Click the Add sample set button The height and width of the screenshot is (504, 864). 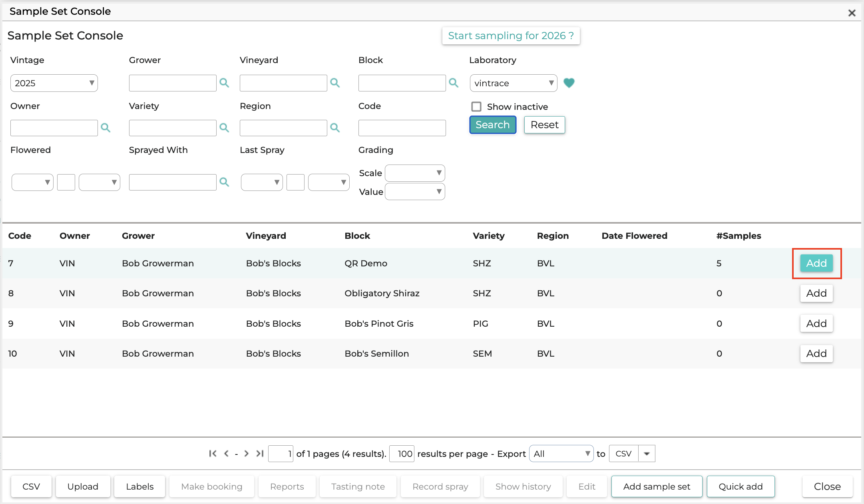click(657, 486)
